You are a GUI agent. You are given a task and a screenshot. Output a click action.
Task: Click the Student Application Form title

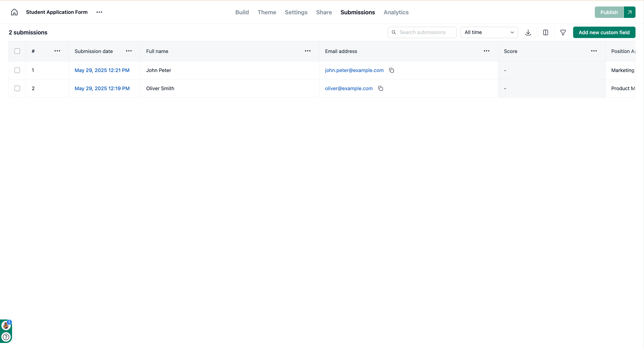tap(57, 12)
